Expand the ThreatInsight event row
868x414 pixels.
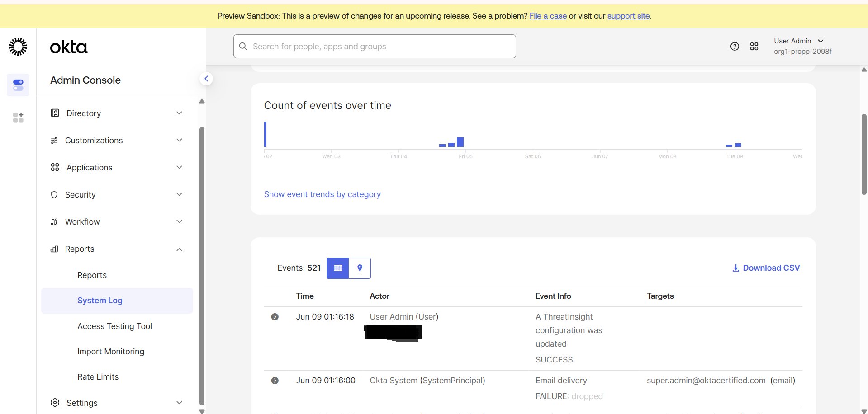point(275,317)
